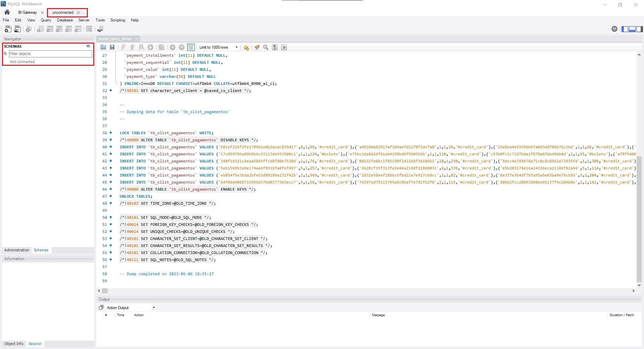Click the scroll down arrow of the editor
The width and height of the screenshot is (644, 349).
point(639,285)
